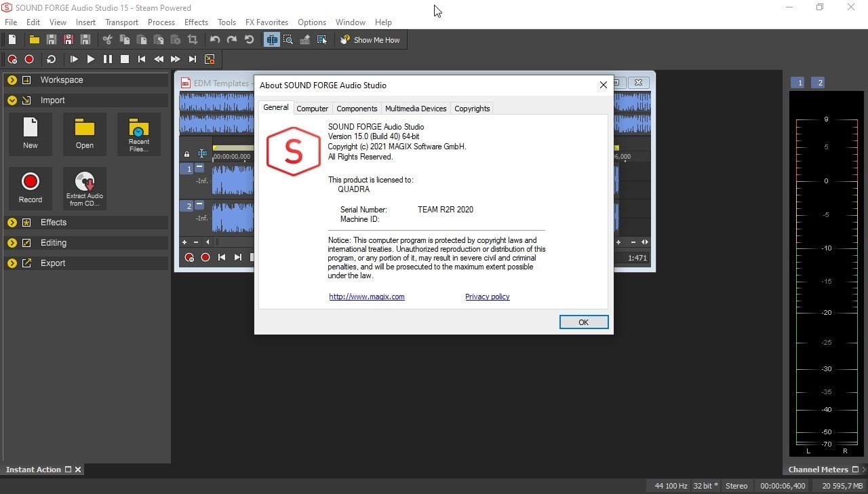Switch to the Computer tab
This screenshot has height=494, width=868.
313,109
